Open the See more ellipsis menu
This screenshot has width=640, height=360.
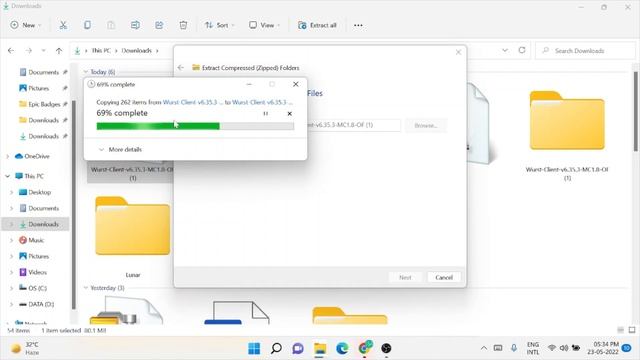[358, 25]
